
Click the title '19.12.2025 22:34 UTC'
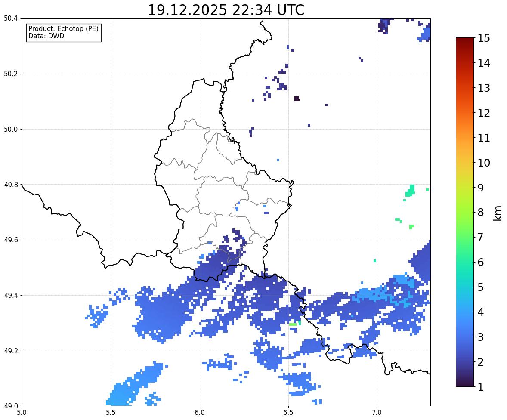[x=226, y=10]
